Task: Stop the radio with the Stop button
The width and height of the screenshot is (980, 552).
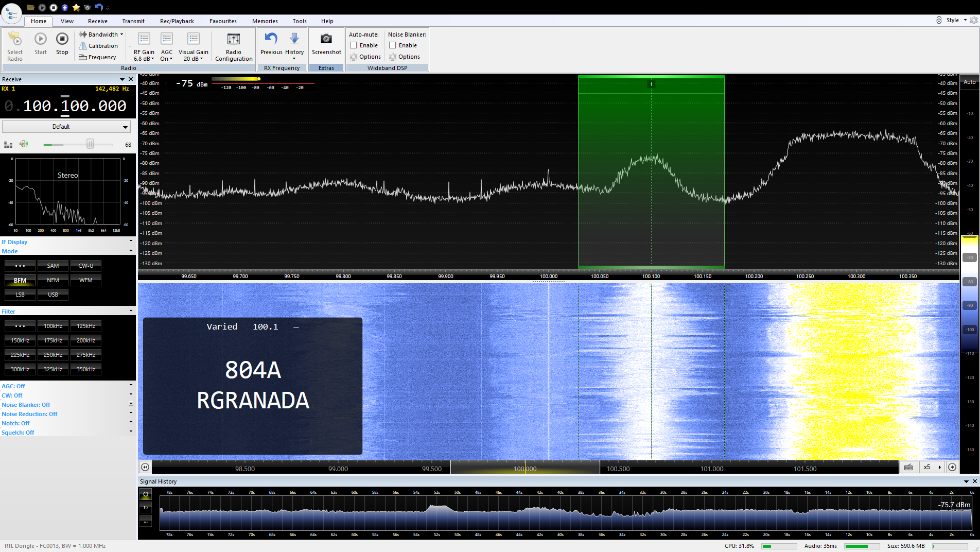Action: click(x=62, y=44)
